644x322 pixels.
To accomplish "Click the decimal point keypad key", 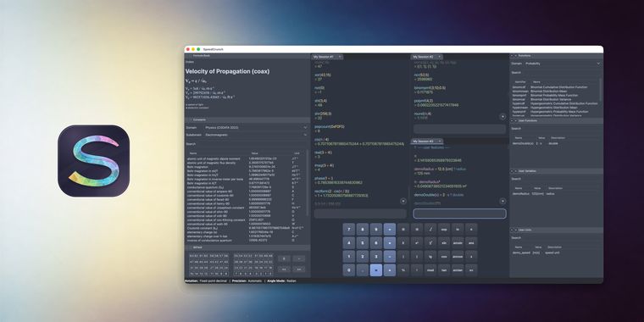I will tap(363, 270).
